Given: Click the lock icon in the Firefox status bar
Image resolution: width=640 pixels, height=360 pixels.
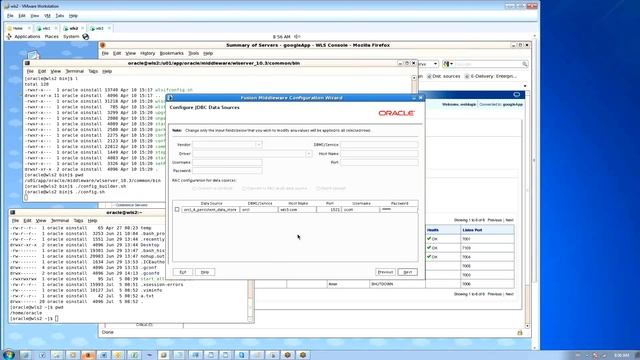Looking at the screenshot, I should pyautogui.click(x=520, y=333).
